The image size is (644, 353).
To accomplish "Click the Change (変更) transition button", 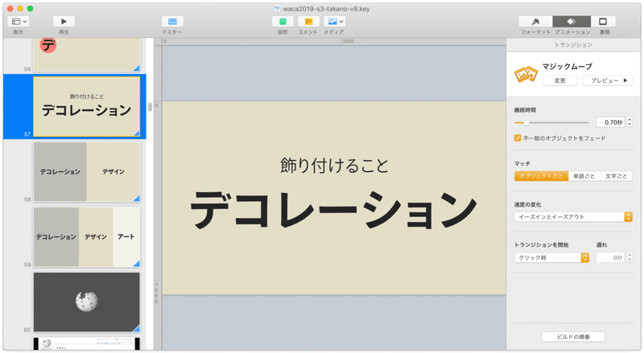I will pyautogui.click(x=559, y=80).
